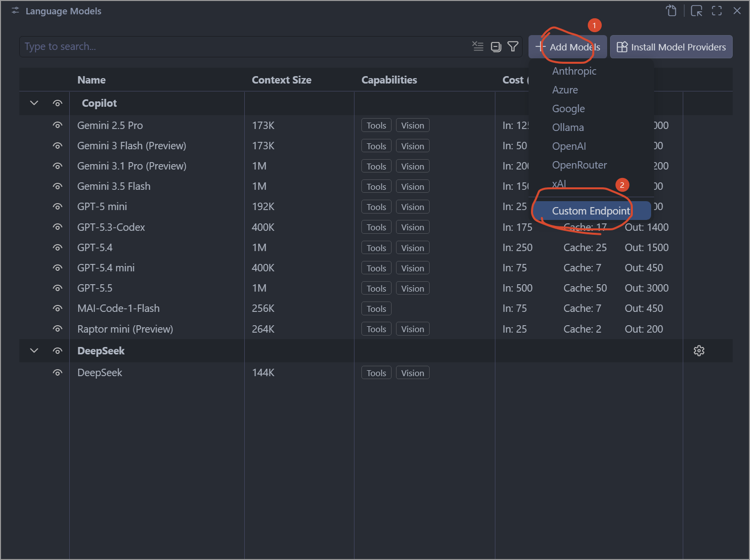Hide the GPT-5.3-Codex model
The width and height of the screenshot is (750, 560).
[58, 227]
